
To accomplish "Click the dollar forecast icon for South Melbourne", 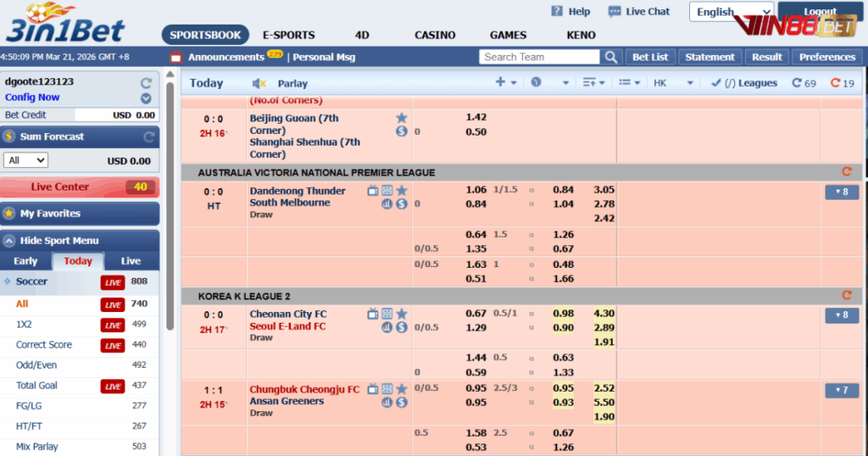I will [402, 204].
